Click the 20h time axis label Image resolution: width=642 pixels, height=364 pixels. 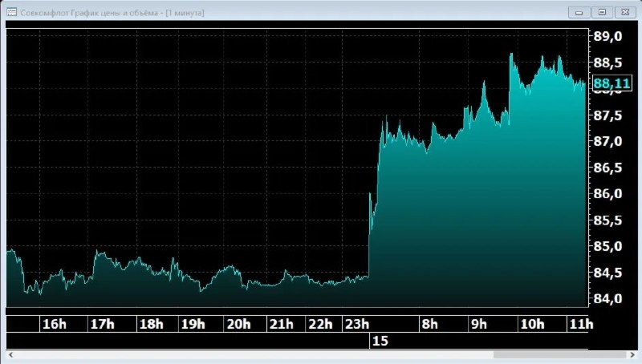[238, 325]
